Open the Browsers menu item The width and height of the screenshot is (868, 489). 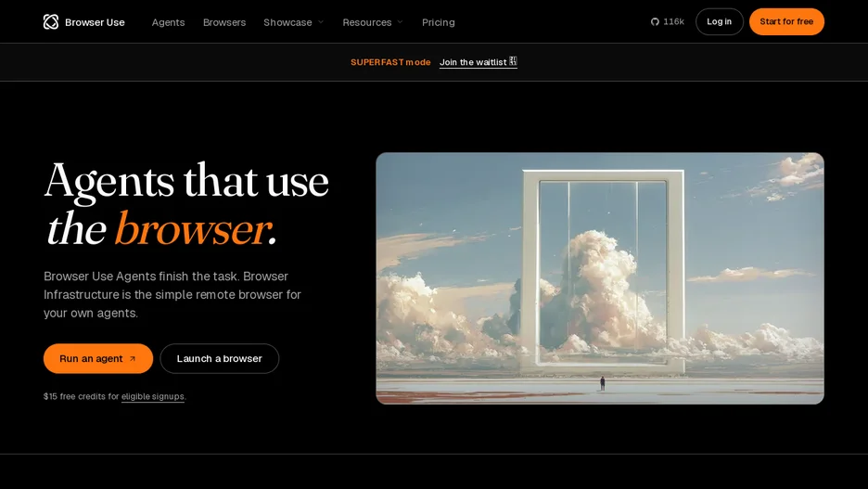pos(224,22)
